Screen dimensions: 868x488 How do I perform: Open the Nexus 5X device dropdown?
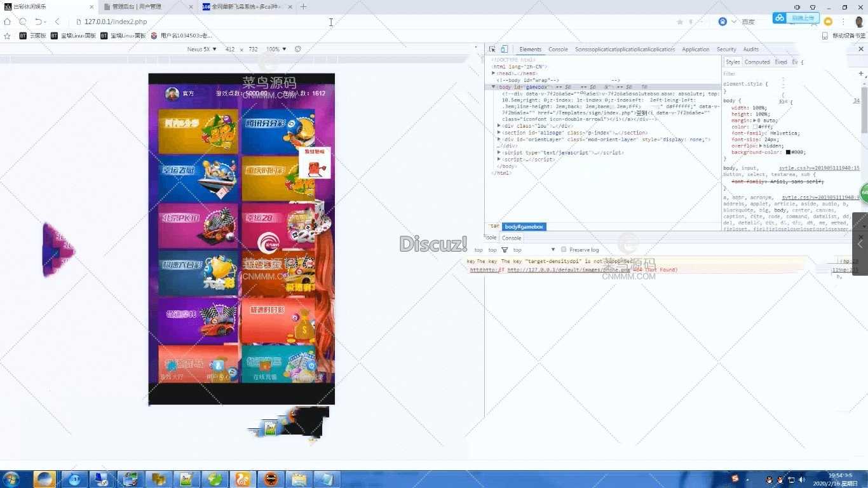[x=202, y=49]
